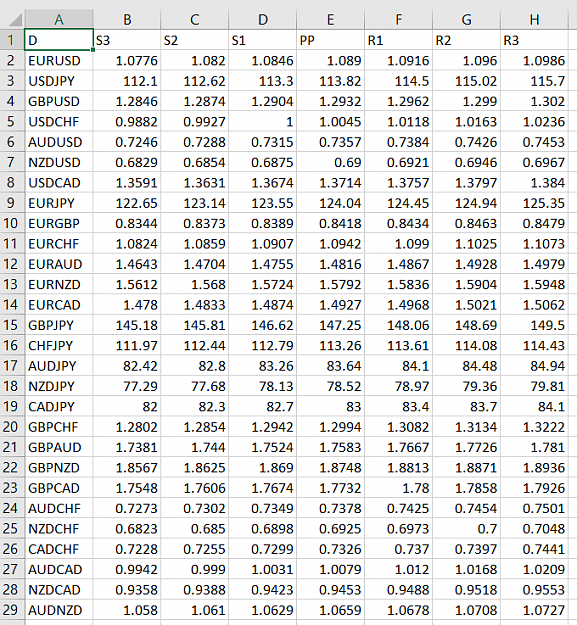Screen dimensions: 577x625
Task: Click NZDCHF R2 value 0.7
Action: [x=466, y=528]
